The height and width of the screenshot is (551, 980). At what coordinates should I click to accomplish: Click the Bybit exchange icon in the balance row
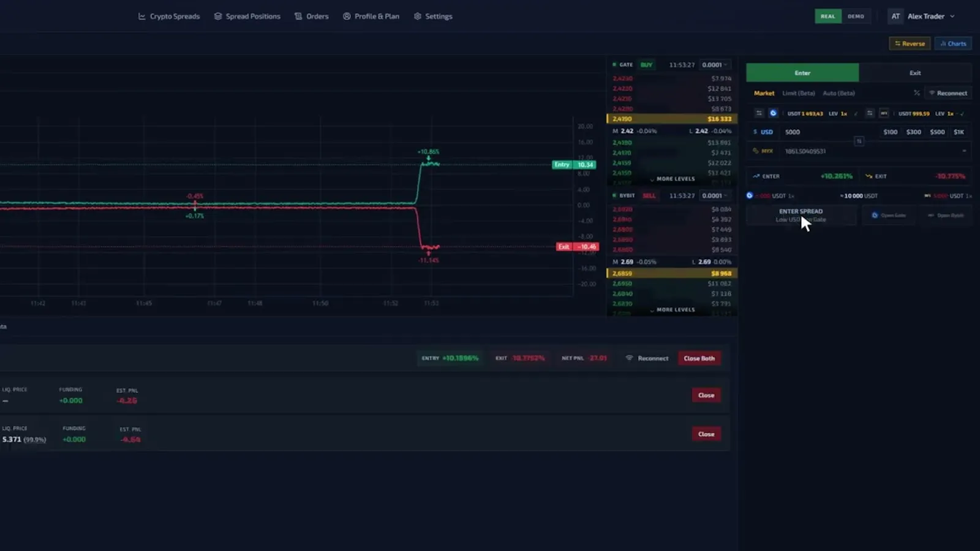pyautogui.click(x=884, y=113)
